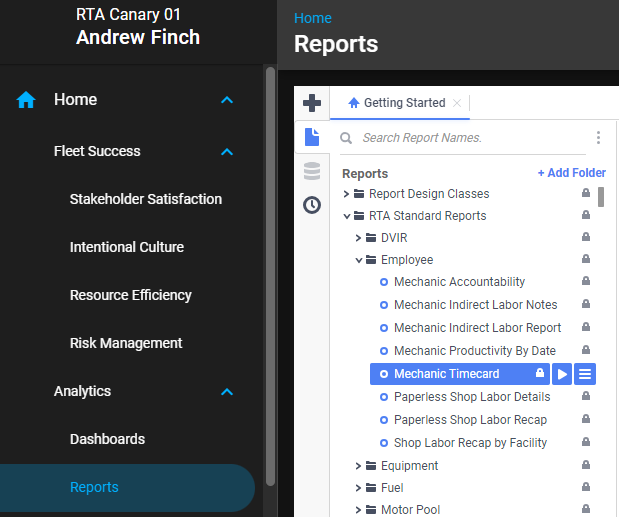Select the Mechanic Accountability report
619x517 pixels.
pyautogui.click(x=459, y=282)
